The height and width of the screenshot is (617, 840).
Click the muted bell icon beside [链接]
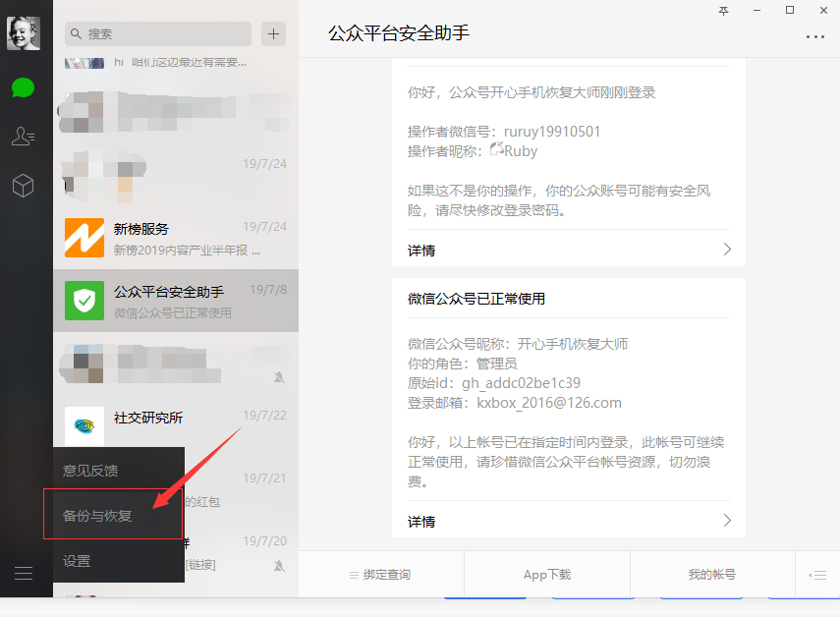279,565
